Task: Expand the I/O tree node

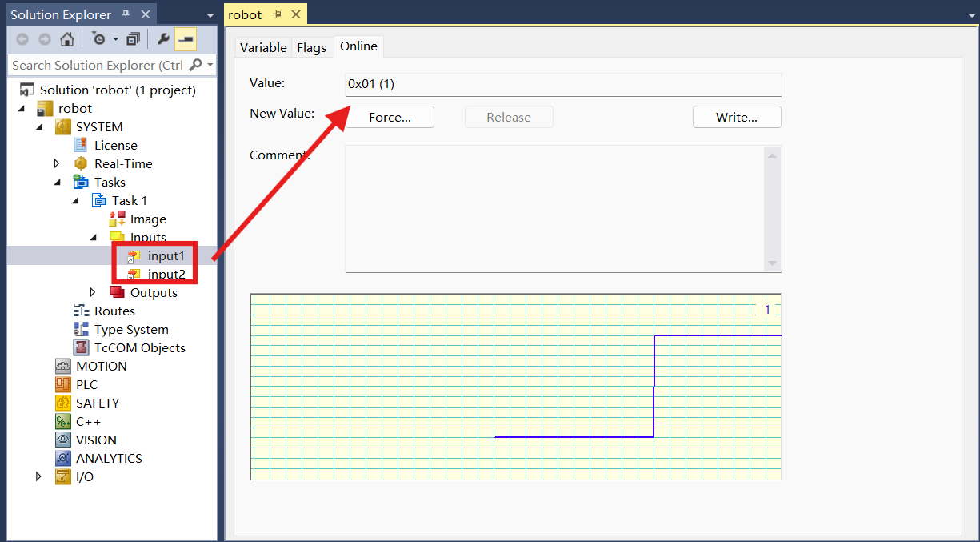Action: 38,476
